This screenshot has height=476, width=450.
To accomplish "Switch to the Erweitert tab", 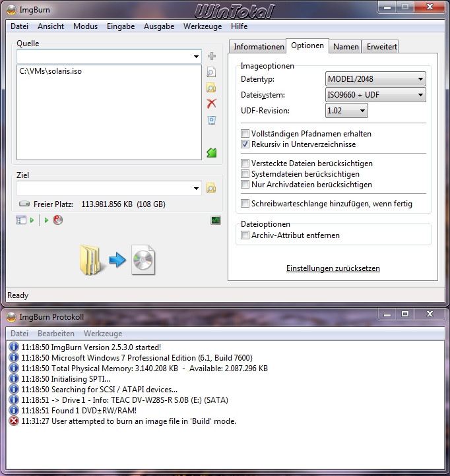I will (x=381, y=47).
